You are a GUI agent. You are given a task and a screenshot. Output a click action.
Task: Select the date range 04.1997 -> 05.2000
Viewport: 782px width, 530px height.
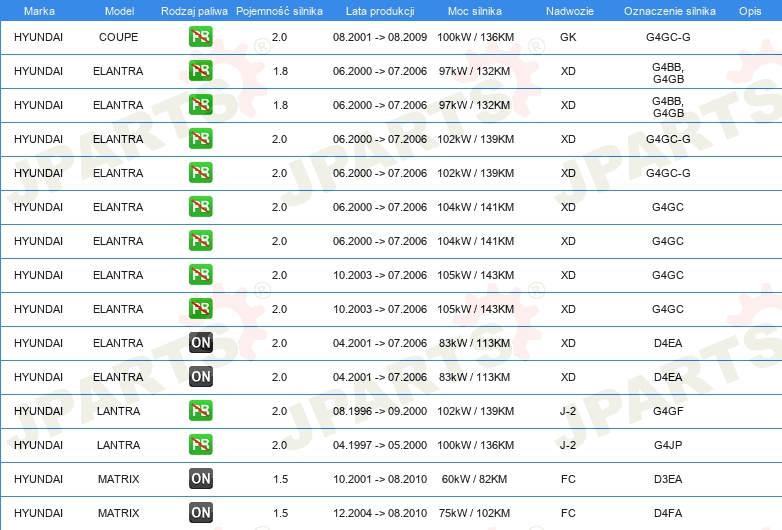point(380,445)
